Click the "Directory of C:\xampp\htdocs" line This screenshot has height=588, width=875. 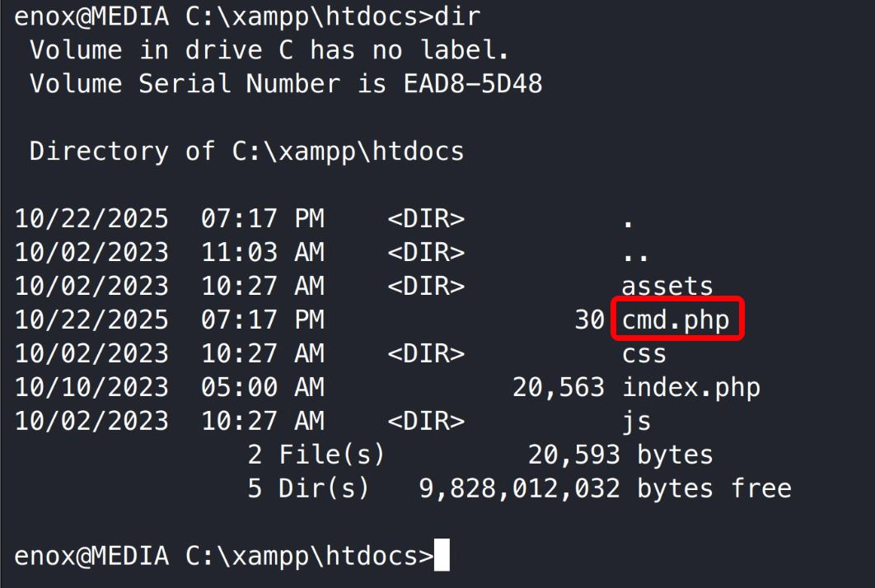tap(247, 151)
